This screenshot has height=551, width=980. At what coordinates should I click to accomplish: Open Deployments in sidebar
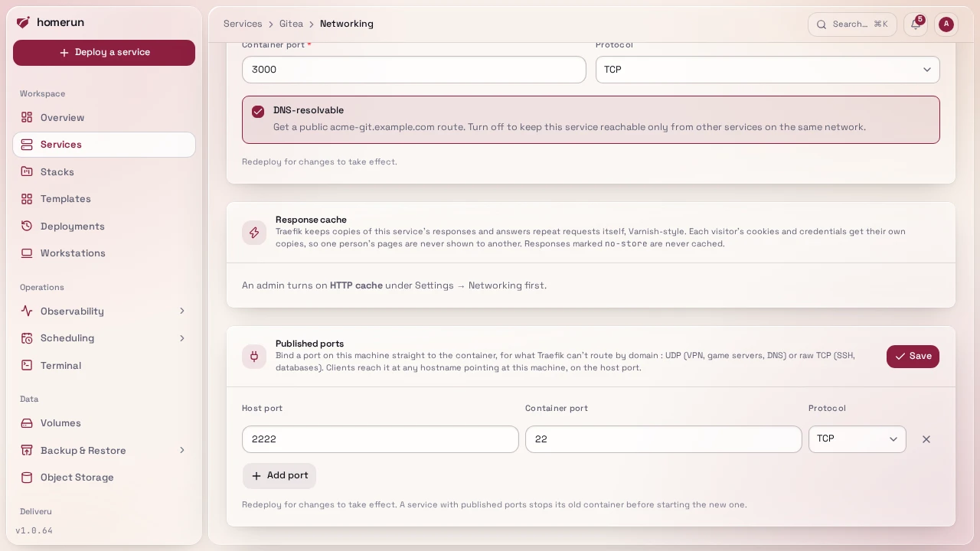[104, 227]
